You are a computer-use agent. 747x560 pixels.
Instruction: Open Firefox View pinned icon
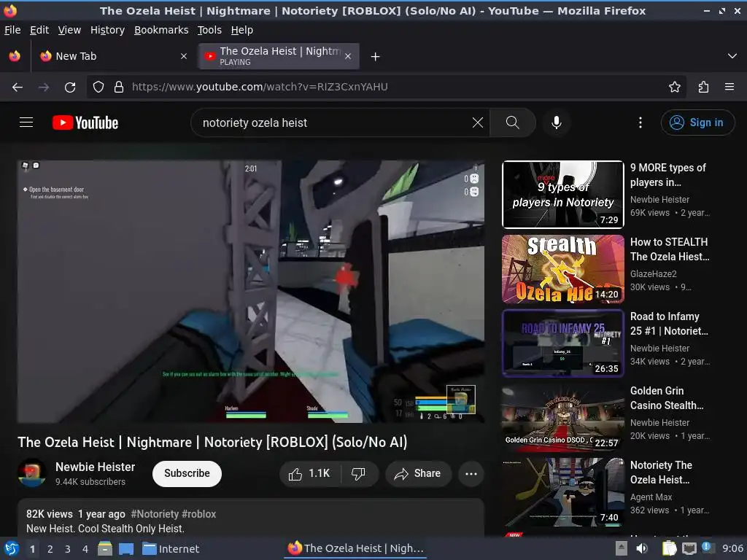(x=15, y=56)
